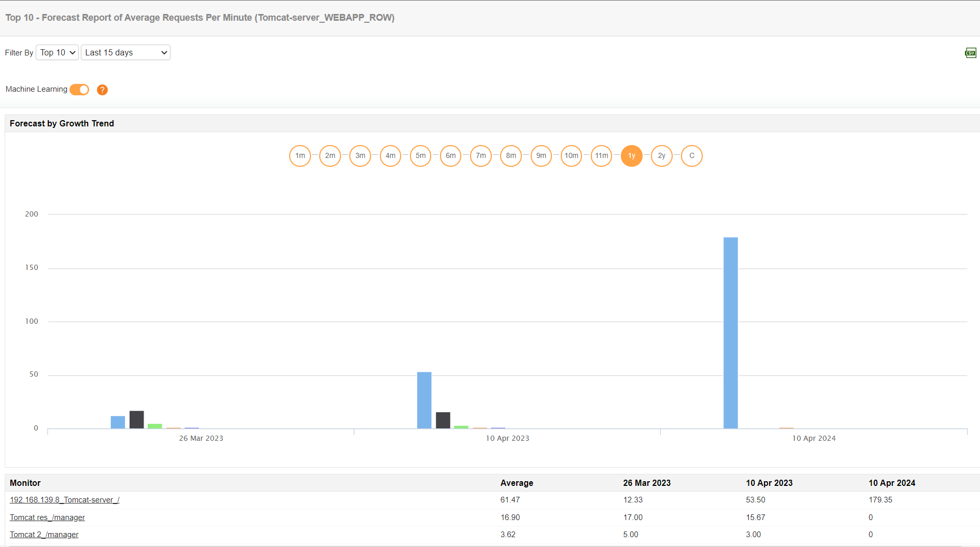This screenshot has width=980, height=547.
Task: Open the Tomcat res_/manager monitor link
Action: click(47, 517)
